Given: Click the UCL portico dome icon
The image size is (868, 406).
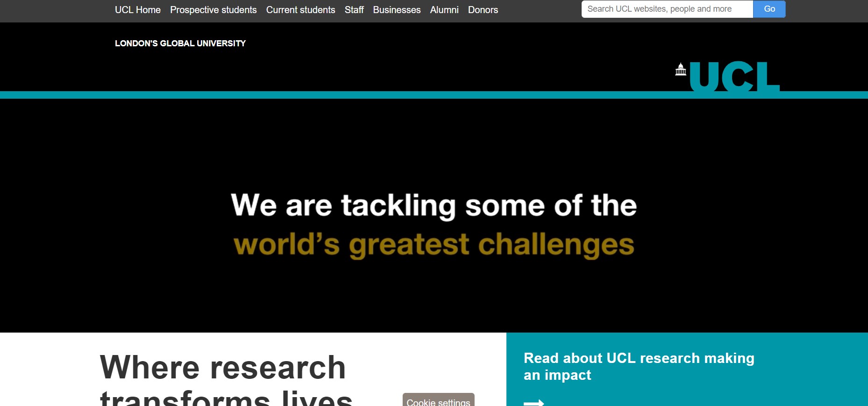Looking at the screenshot, I should click(x=681, y=69).
